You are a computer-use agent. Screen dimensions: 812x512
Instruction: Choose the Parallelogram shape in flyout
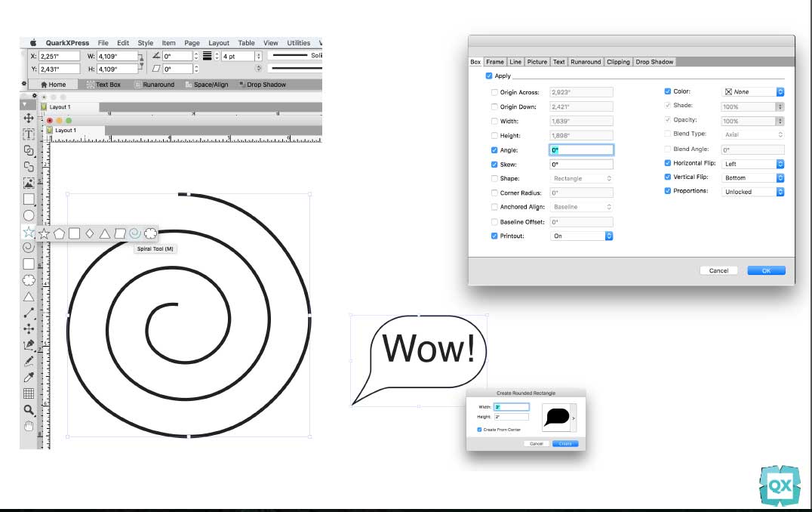pos(120,233)
